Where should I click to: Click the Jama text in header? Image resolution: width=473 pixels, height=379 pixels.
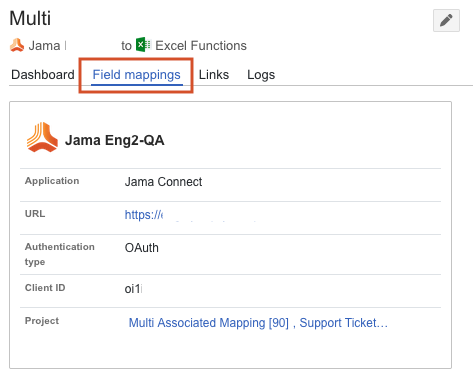coord(44,45)
